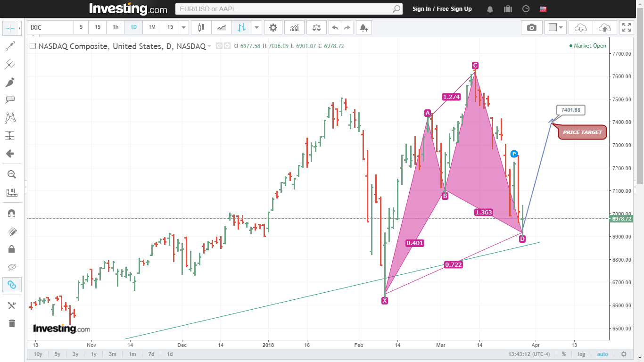This screenshot has width=644, height=362.
Task: Open the compare symbols scale icon
Action: pyautogui.click(x=316, y=27)
